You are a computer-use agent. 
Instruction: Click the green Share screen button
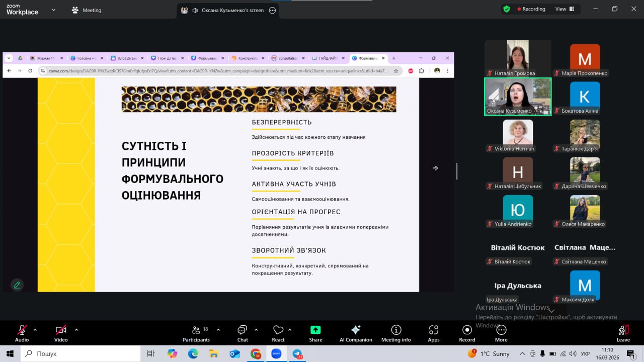coord(315,333)
